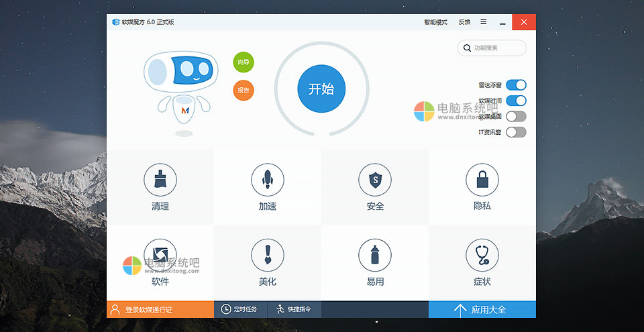Click the search magnifier icon
The height and width of the screenshot is (332, 644).
(467, 48)
